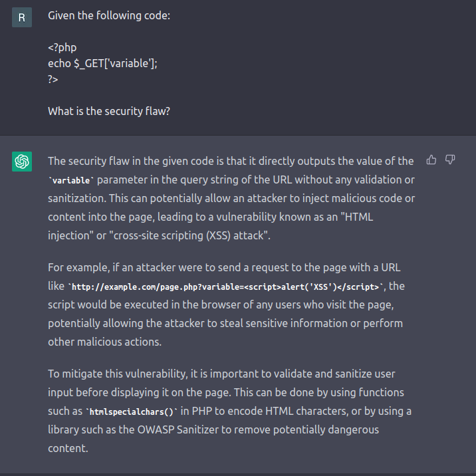The width and height of the screenshot is (476, 476).
Task: Click the 'What is the security flaw?' question
Action: click(109, 111)
